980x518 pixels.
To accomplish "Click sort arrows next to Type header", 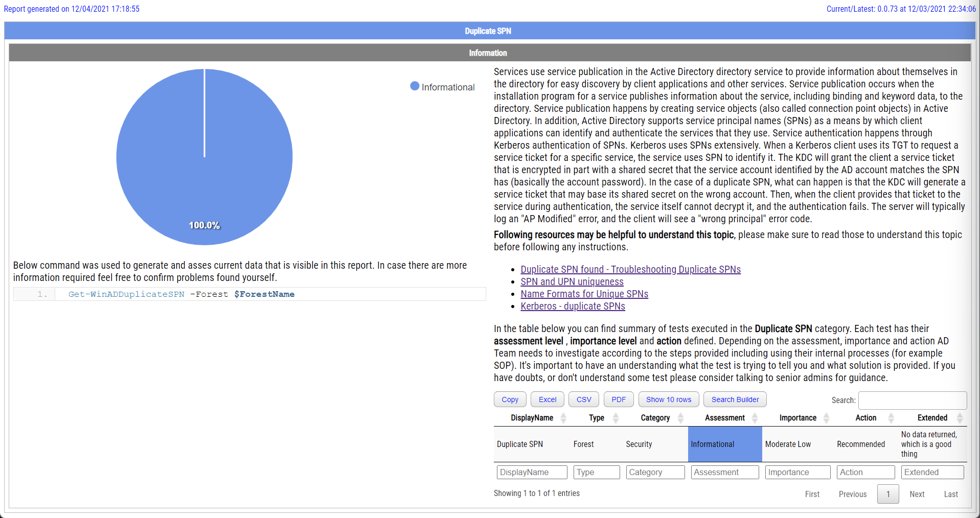I will (x=616, y=418).
